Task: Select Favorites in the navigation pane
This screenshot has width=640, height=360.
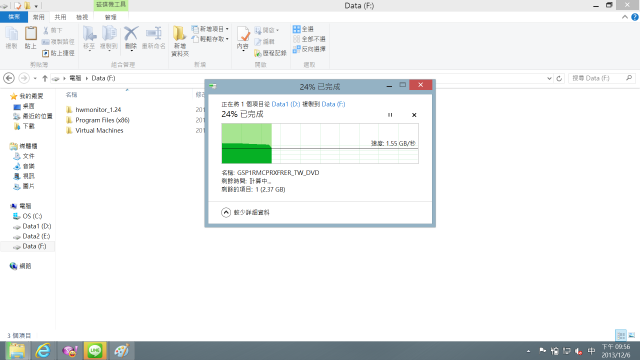Action: point(27,96)
